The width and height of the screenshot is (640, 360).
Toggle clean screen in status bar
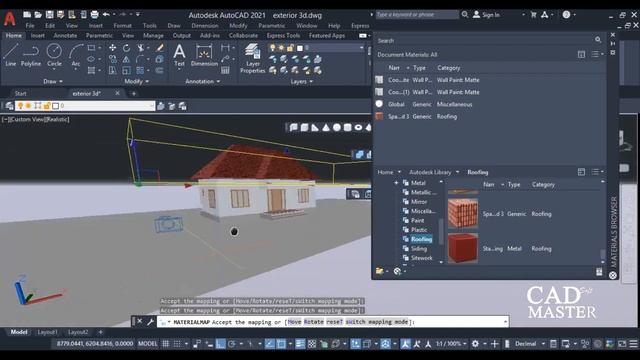[622, 344]
